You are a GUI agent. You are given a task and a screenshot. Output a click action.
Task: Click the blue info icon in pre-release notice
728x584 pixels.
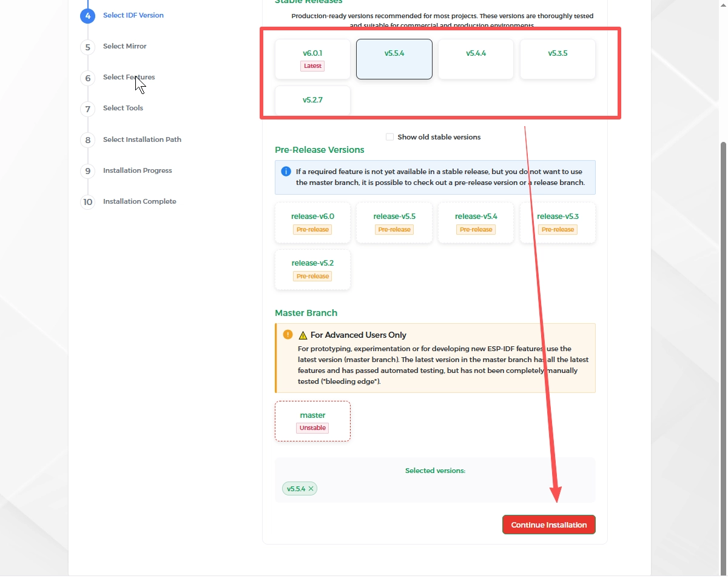(286, 172)
